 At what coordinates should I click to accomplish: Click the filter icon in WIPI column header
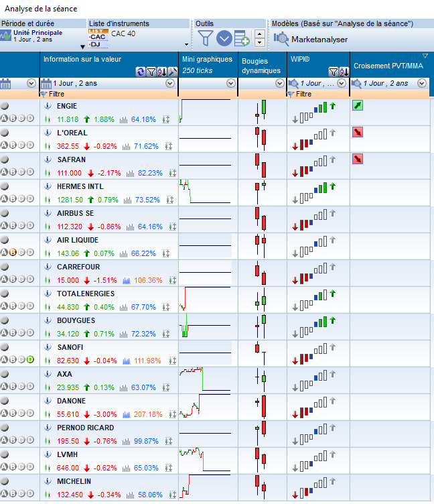pos(334,72)
